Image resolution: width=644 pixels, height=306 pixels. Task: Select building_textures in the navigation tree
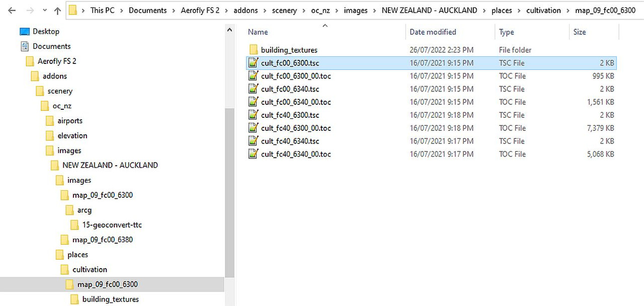tap(111, 299)
